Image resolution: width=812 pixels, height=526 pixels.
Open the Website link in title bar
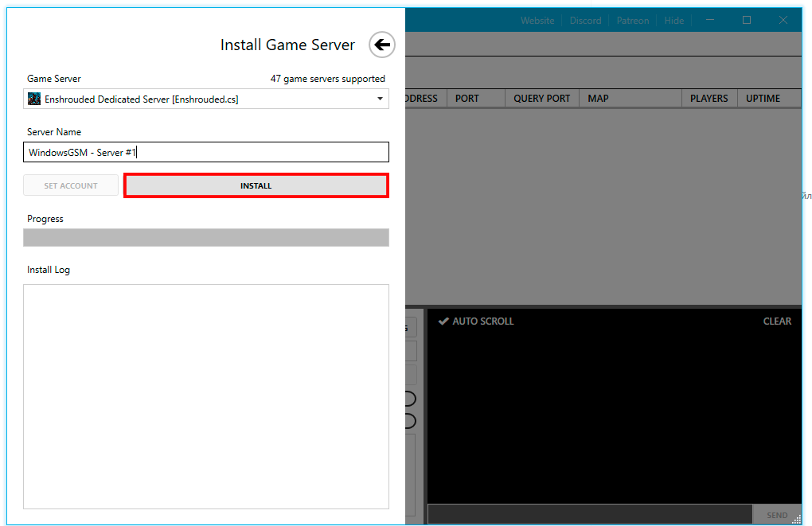(537, 21)
